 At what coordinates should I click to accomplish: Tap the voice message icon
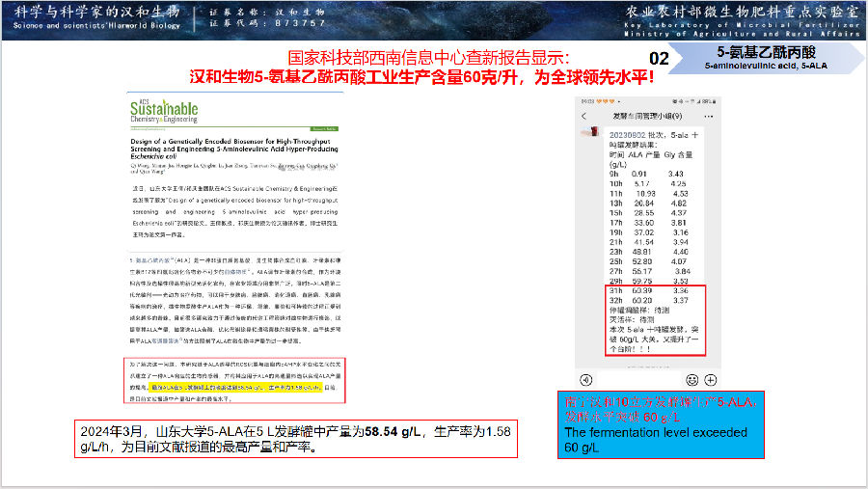tap(587, 380)
